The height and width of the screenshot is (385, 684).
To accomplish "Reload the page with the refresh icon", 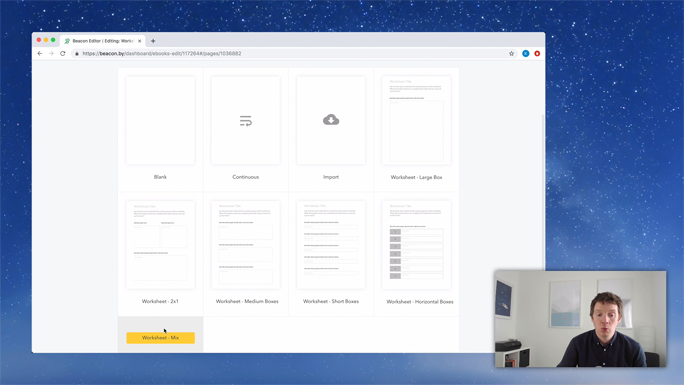I will [63, 54].
